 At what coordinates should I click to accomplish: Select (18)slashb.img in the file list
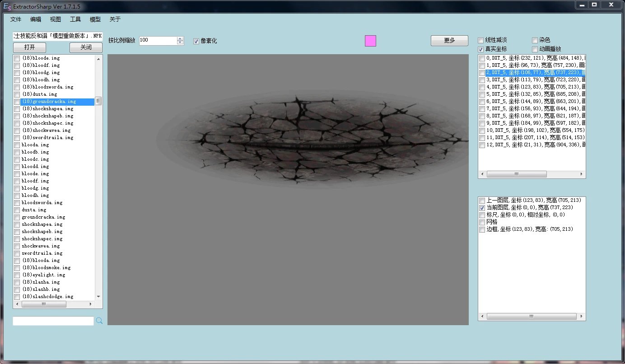tap(41, 289)
